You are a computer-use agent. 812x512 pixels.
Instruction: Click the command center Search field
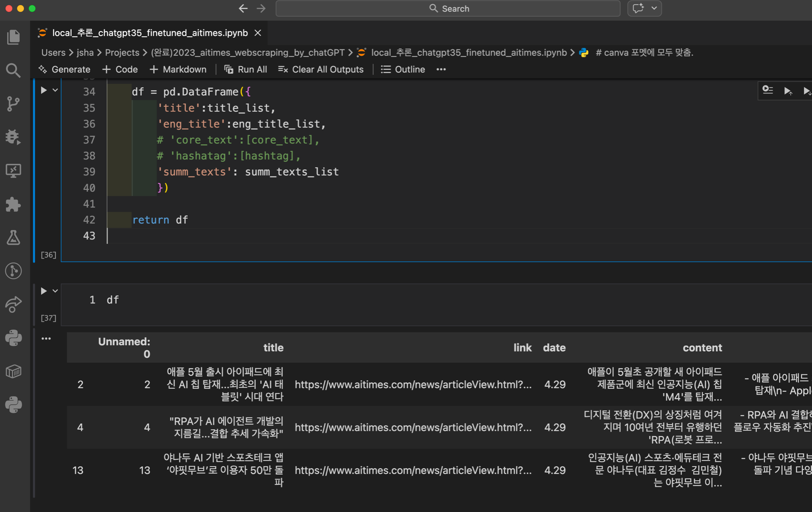click(448, 8)
